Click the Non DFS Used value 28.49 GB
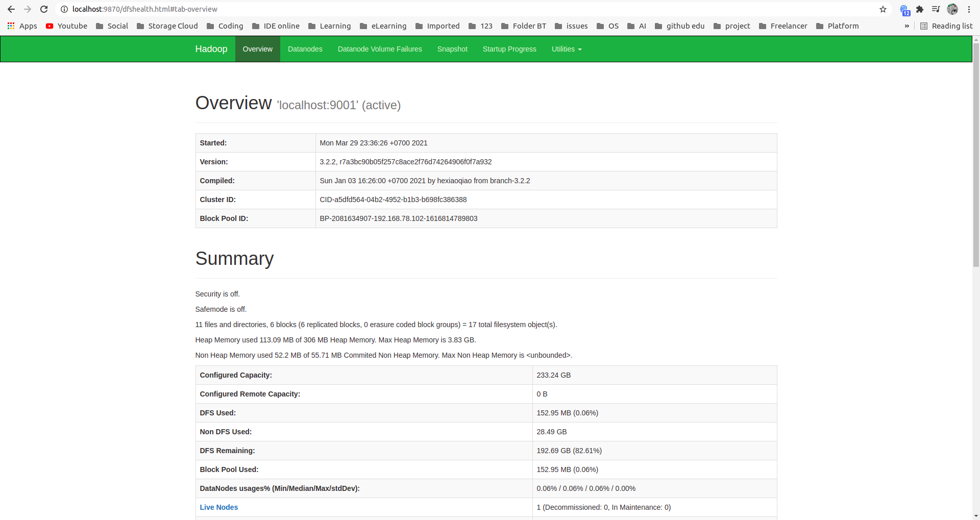The image size is (980, 520). pyautogui.click(x=552, y=432)
